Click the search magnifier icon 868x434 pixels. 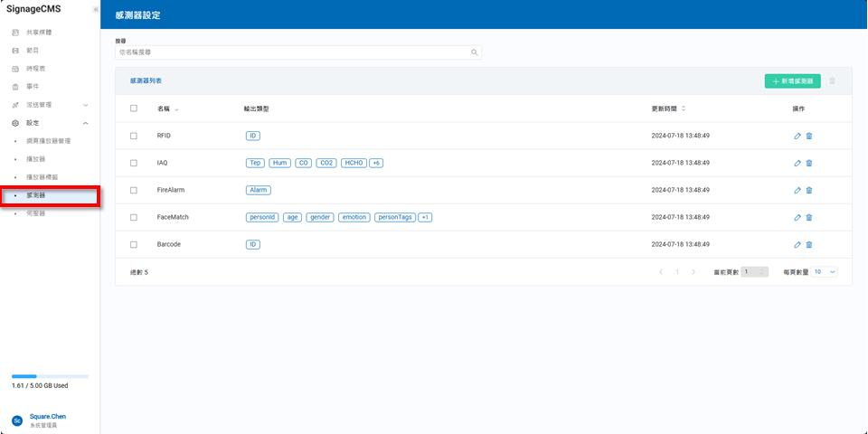[474, 52]
